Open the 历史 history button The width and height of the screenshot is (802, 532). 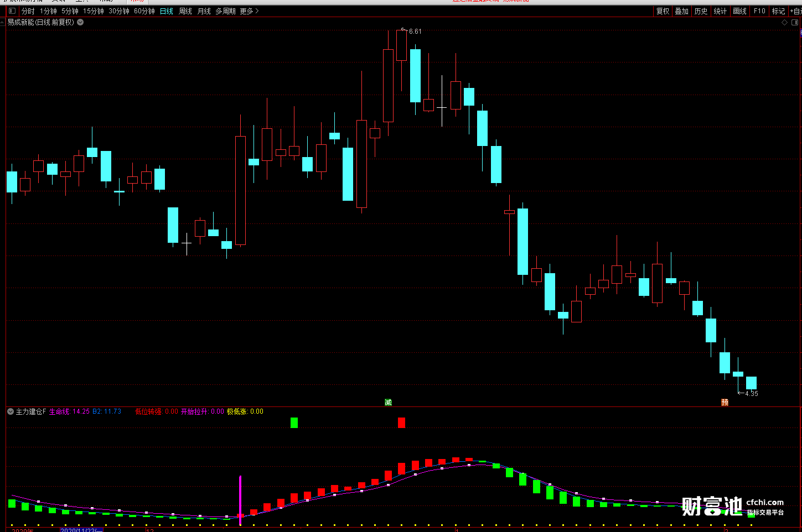(701, 11)
